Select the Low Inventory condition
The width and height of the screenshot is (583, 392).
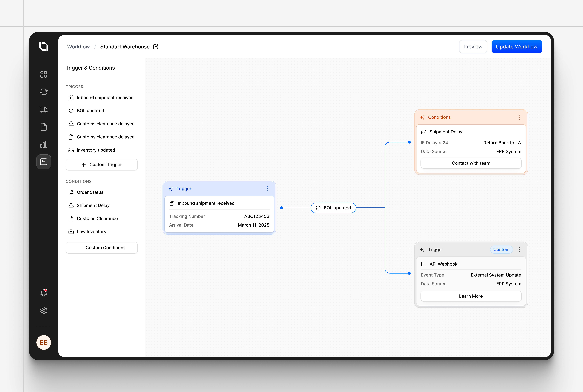(x=91, y=232)
